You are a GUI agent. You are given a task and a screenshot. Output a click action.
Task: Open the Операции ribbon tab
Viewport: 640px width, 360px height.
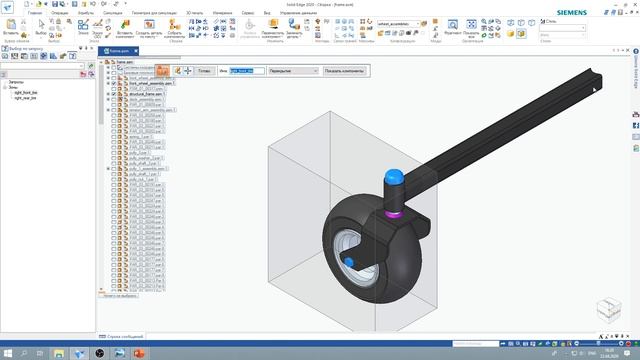tap(60, 13)
